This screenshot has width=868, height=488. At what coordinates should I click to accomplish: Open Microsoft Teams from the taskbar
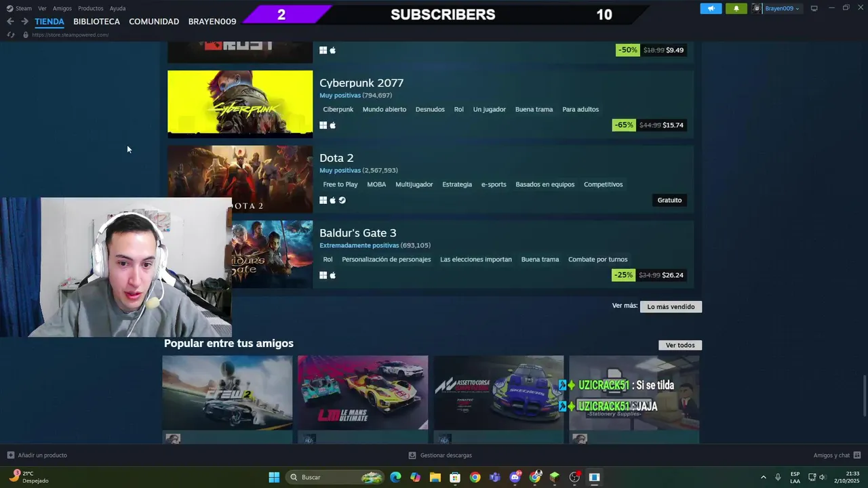495,477
